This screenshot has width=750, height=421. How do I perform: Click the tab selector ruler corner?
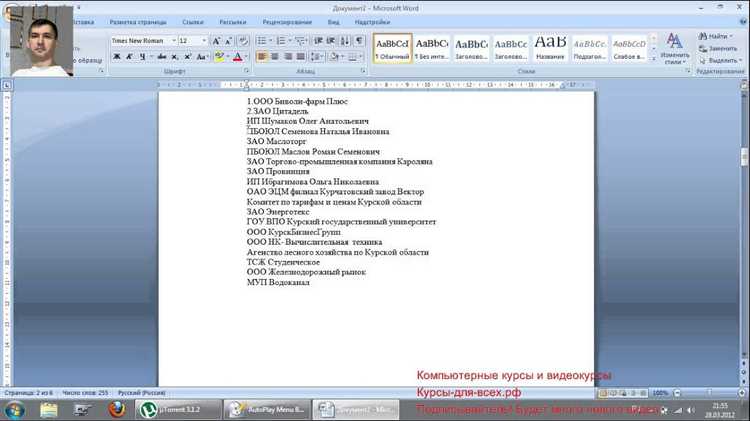7,85
